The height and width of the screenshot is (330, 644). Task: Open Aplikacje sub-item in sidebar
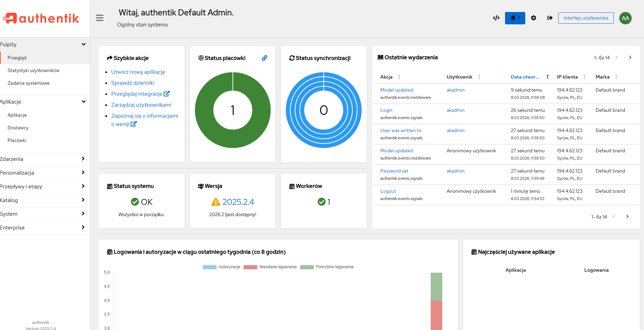pyautogui.click(x=45, y=115)
